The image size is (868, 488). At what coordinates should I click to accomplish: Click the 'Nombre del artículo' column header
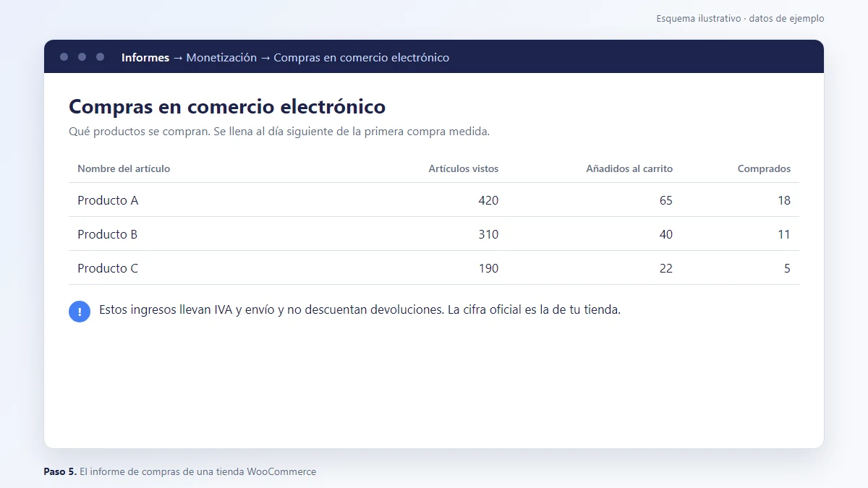(x=124, y=168)
